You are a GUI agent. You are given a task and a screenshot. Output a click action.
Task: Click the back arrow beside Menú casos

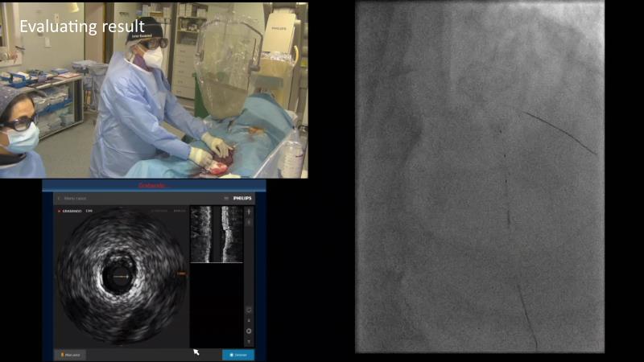coord(58,198)
